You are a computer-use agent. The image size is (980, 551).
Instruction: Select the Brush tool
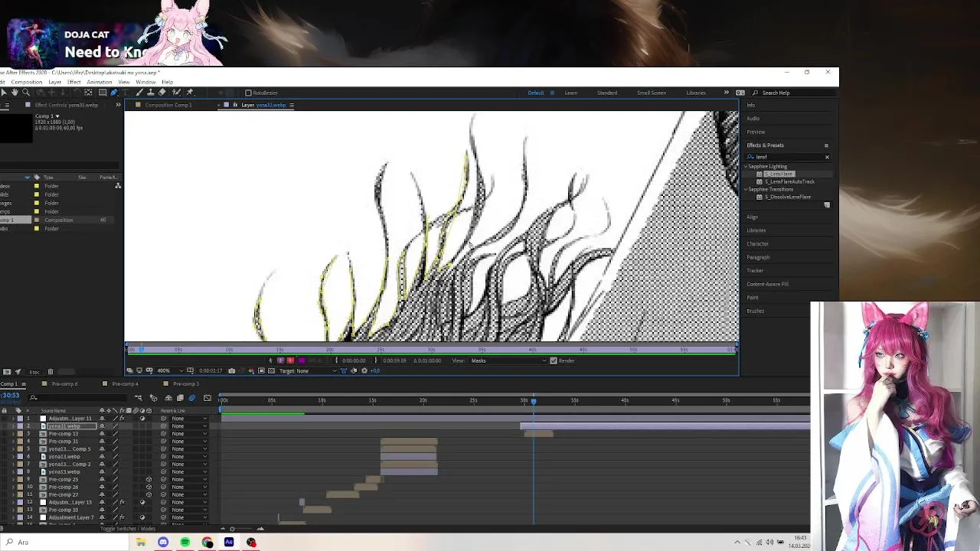pyautogui.click(x=139, y=92)
